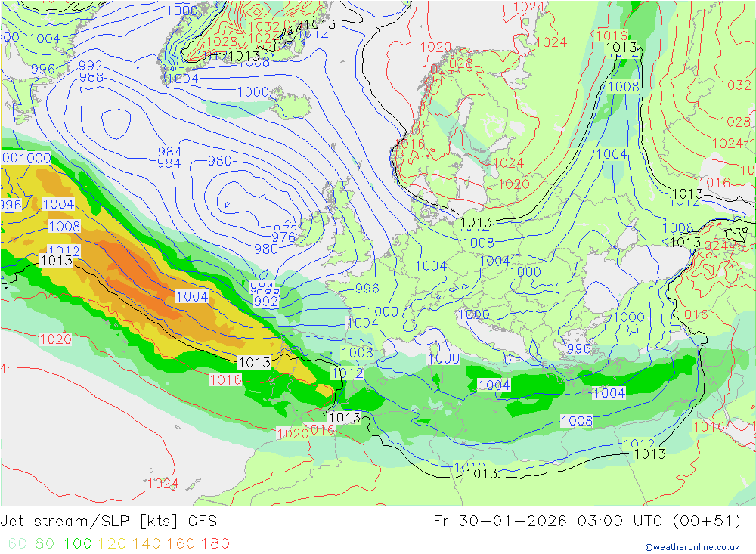Select the 120 kts legend value
The image size is (756, 554).
point(112,544)
